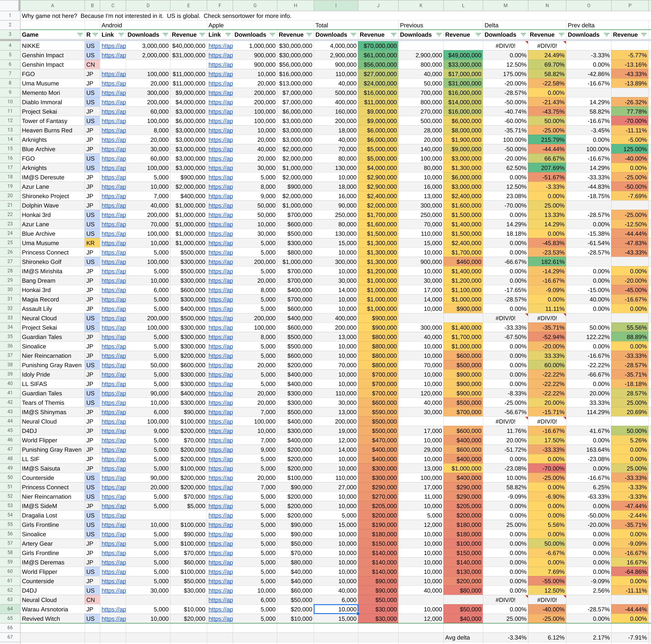Select column A header

[x=52, y=5]
